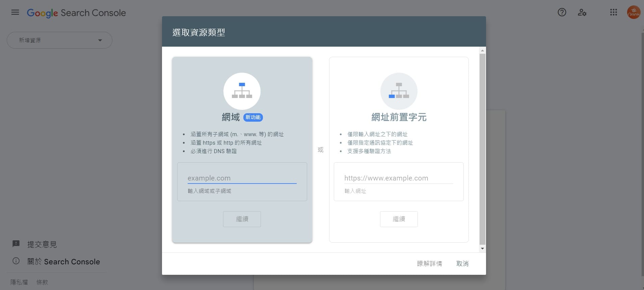Open the 條款 link
The image size is (644, 290).
[x=42, y=282]
